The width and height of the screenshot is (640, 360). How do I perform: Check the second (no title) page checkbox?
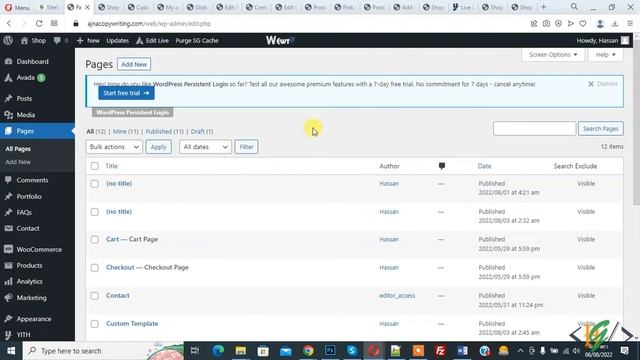point(95,212)
